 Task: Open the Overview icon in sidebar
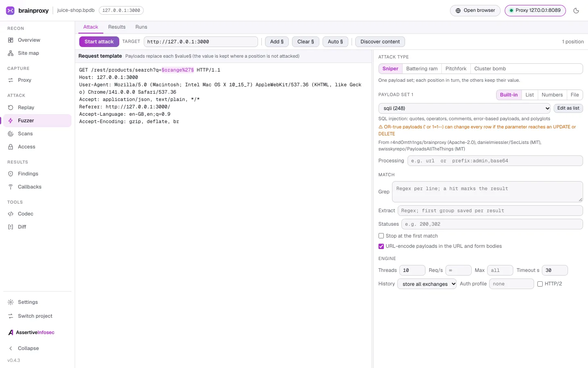[11, 40]
